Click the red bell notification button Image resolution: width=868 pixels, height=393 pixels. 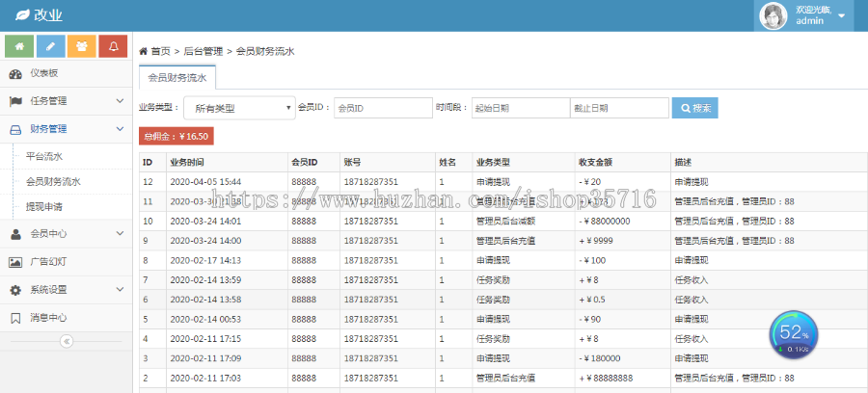[x=115, y=46]
